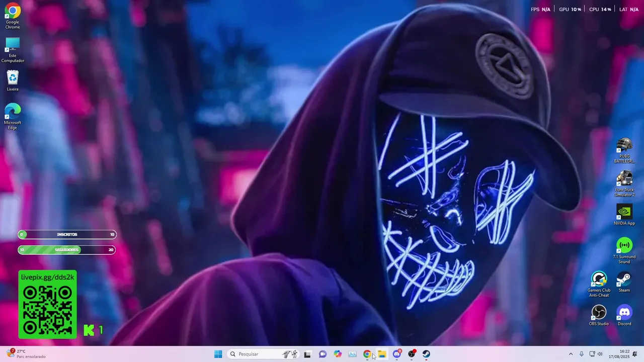Click the INSCRITOS goal progress bar
Screen dimensions: 644x362
coord(67,234)
